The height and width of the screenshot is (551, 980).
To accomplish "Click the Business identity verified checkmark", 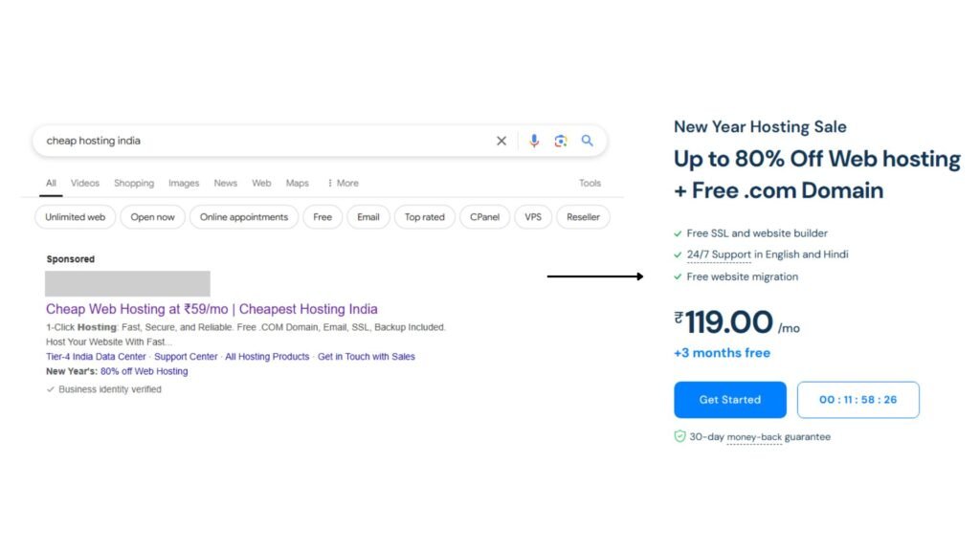I will (51, 389).
